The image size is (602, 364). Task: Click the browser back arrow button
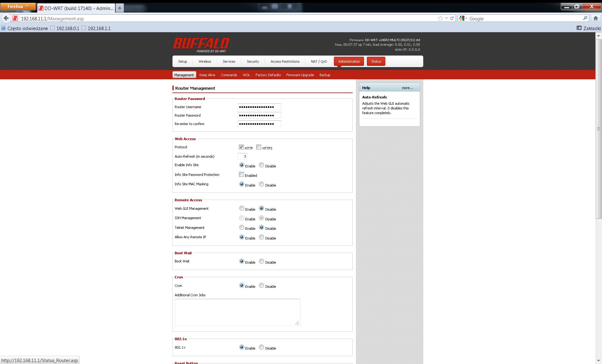pos(6,18)
